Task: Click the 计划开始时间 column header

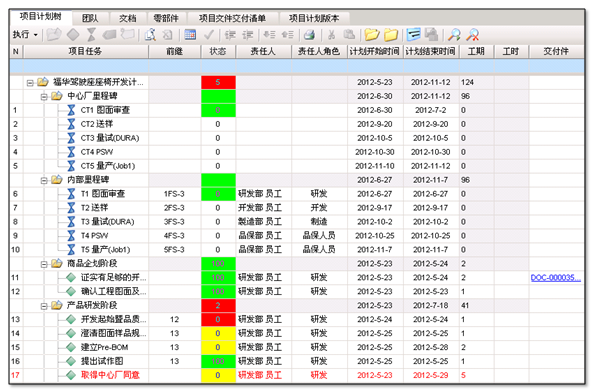Action: pos(375,52)
